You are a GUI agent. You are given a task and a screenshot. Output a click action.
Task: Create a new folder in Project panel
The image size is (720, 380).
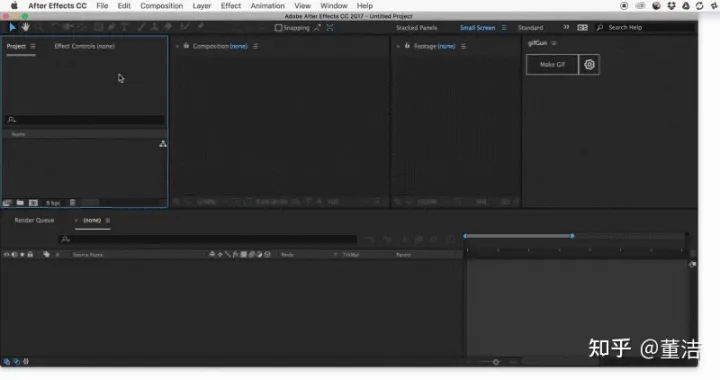pyautogui.click(x=20, y=202)
